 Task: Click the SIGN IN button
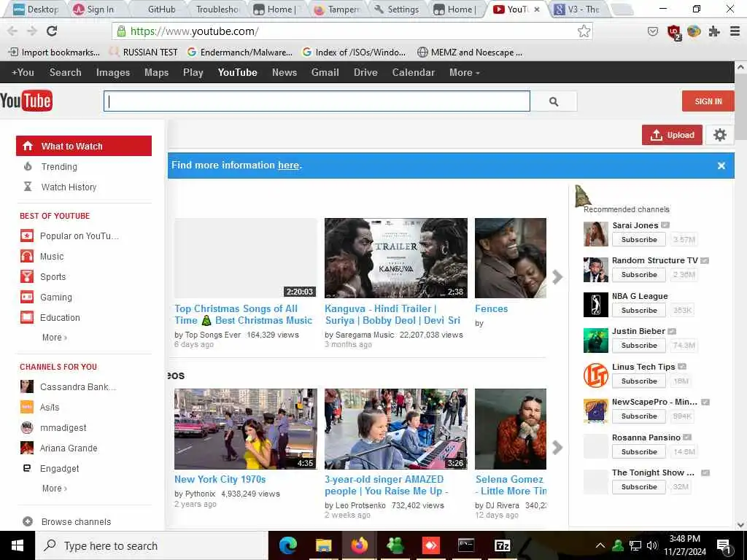click(x=708, y=101)
